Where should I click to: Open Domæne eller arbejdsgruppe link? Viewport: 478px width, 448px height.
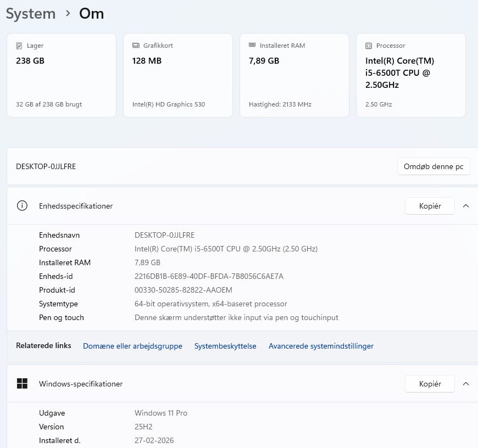(x=132, y=346)
